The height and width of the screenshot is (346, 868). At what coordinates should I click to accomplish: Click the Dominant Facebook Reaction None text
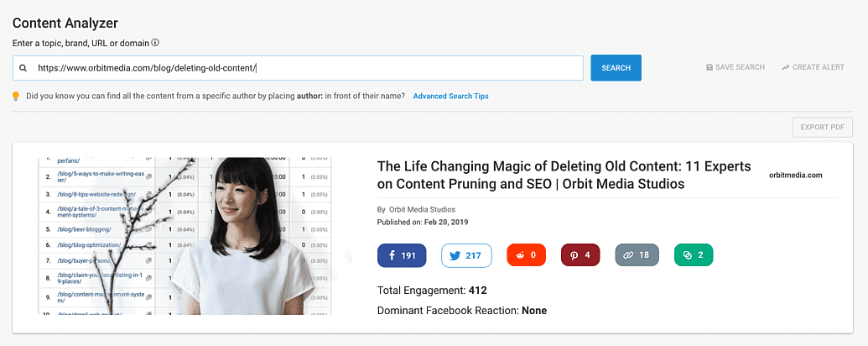462,311
